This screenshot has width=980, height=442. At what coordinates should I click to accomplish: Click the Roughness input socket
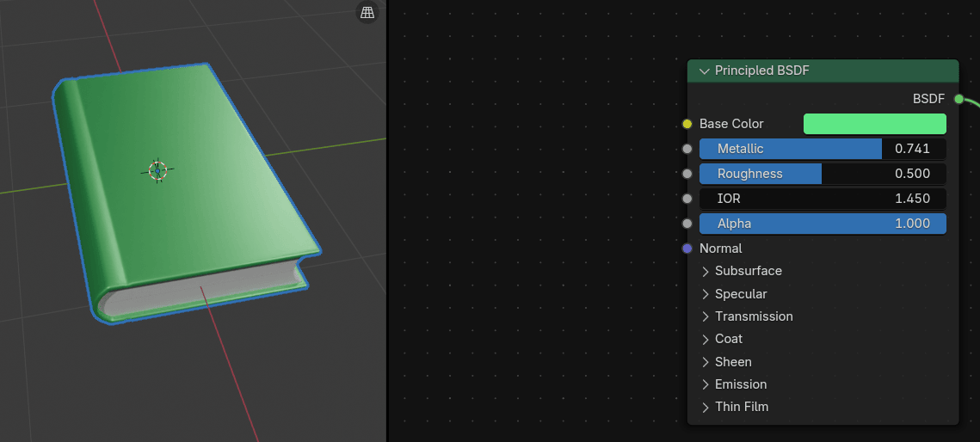pos(687,174)
